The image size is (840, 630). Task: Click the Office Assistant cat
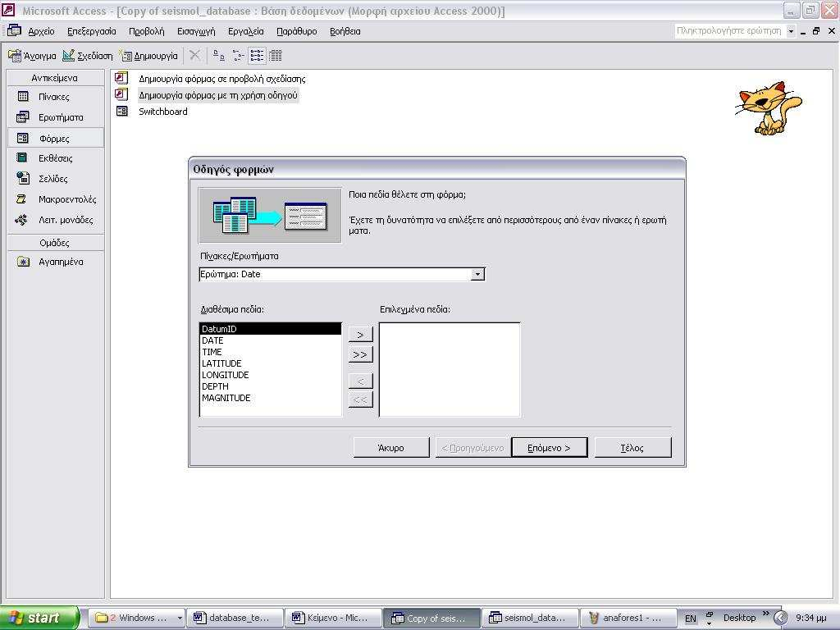(768, 108)
